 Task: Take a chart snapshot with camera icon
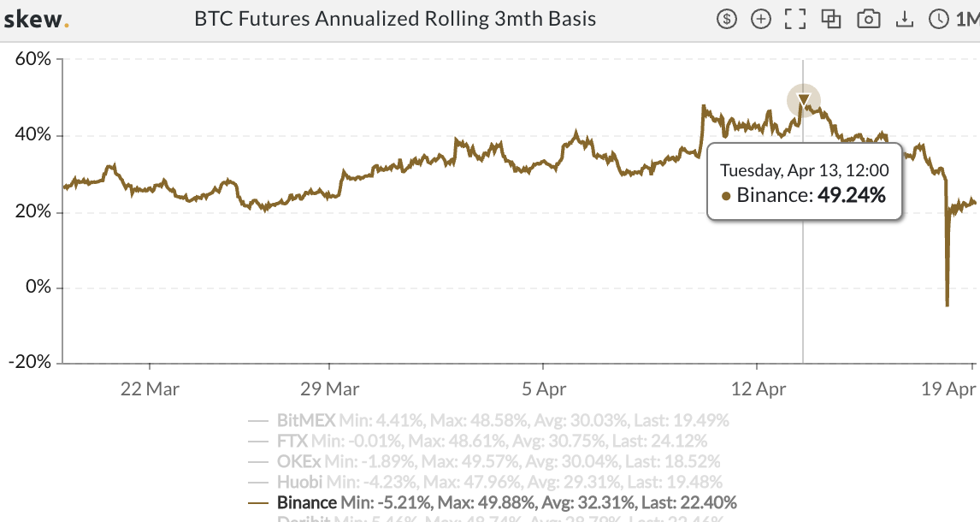(868, 20)
